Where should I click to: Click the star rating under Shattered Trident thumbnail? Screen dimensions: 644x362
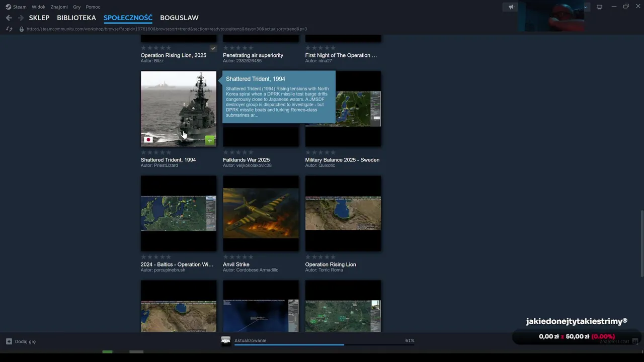[156, 152]
